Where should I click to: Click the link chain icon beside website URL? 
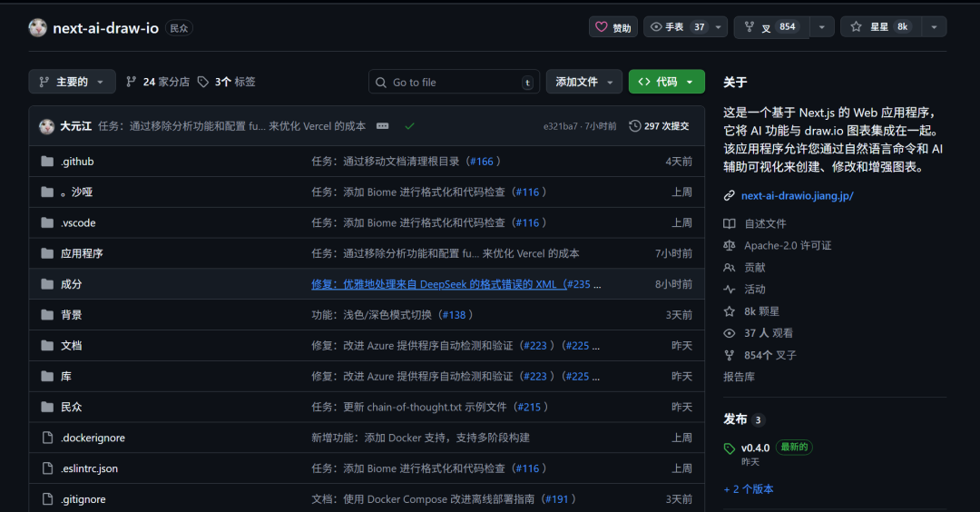(x=729, y=196)
